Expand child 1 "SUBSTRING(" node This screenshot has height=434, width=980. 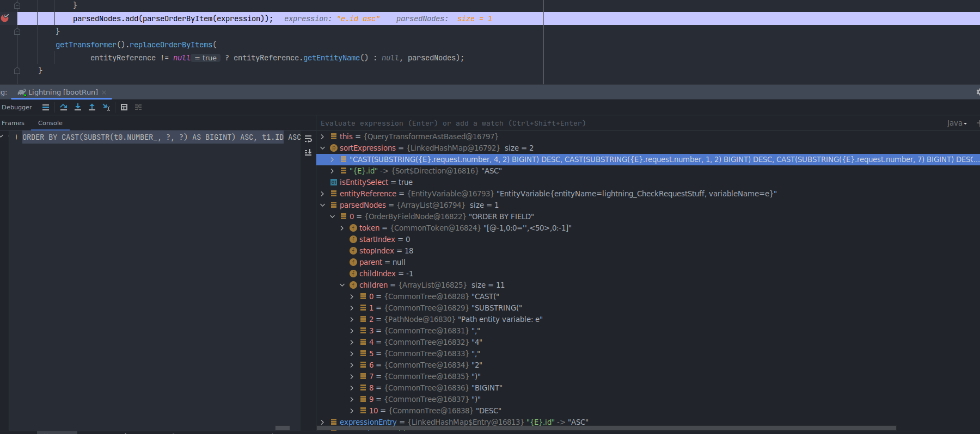click(352, 308)
